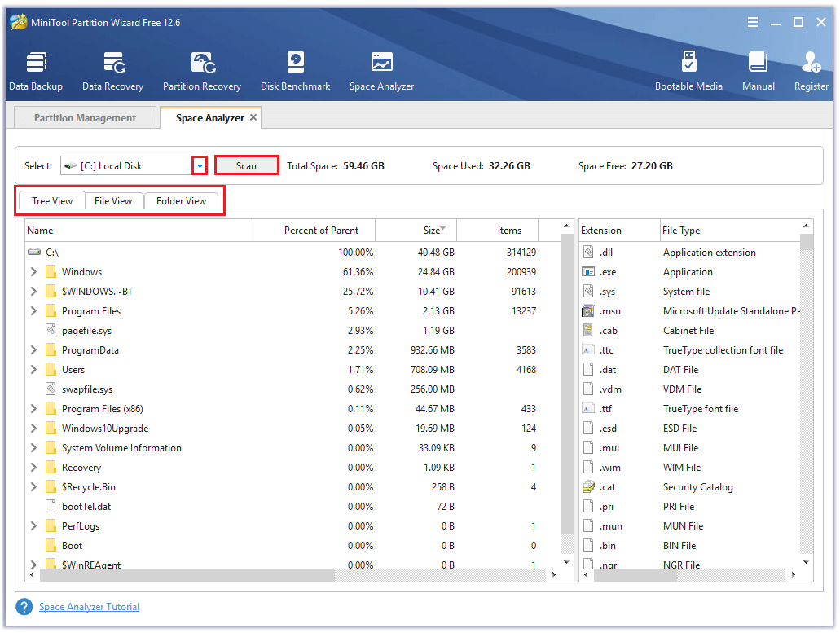Screen dimensions: 840x633
Task: Expand the ProgramData folder
Action: click(x=33, y=350)
